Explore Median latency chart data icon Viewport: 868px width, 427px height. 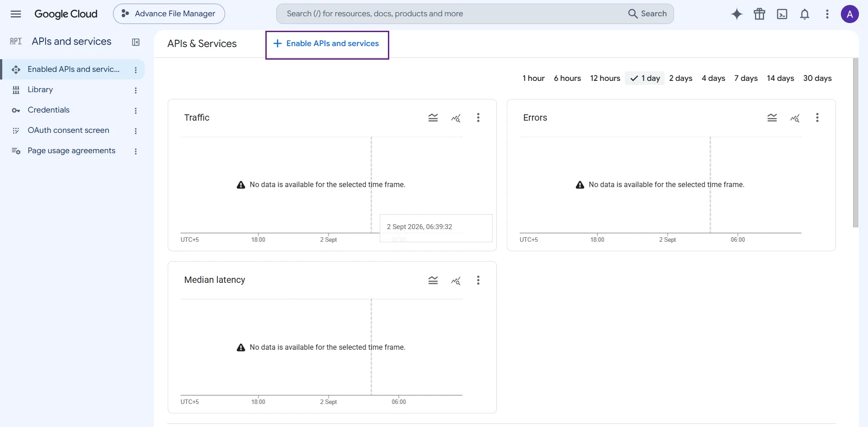(x=456, y=280)
